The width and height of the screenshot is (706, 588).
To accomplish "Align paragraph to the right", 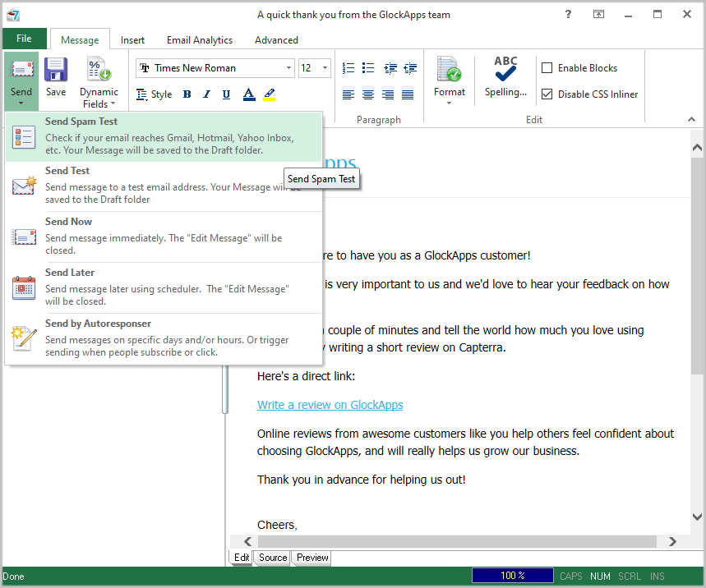I will [x=388, y=94].
